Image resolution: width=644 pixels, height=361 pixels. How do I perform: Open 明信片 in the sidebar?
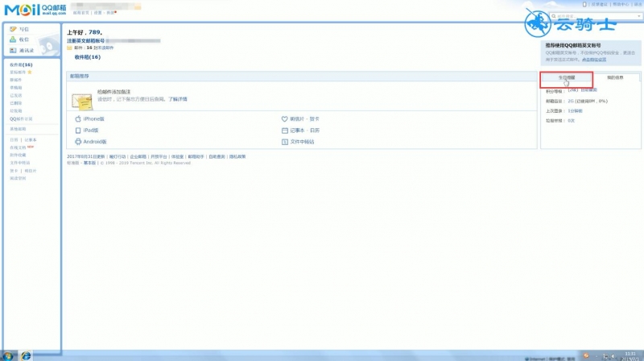(31, 171)
